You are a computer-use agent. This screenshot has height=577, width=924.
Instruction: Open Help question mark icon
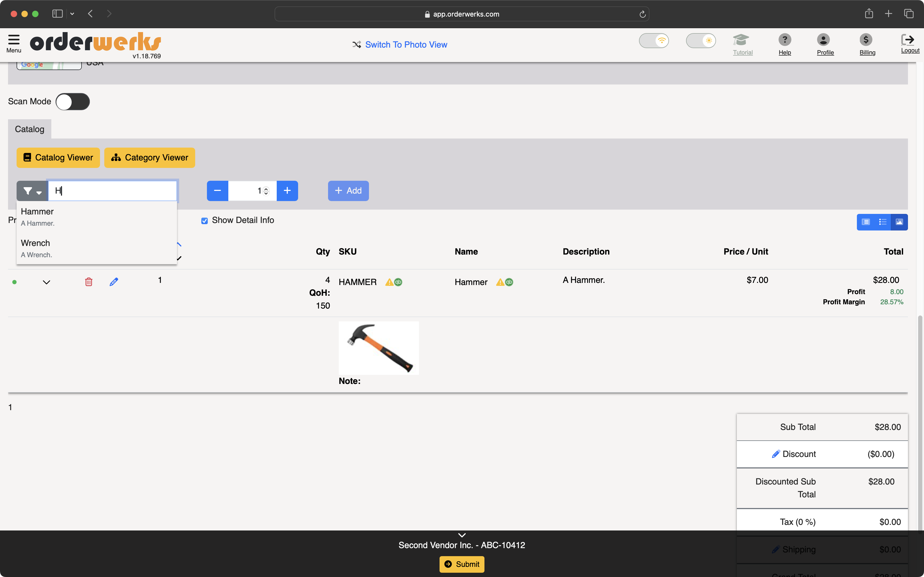tap(785, 40)
